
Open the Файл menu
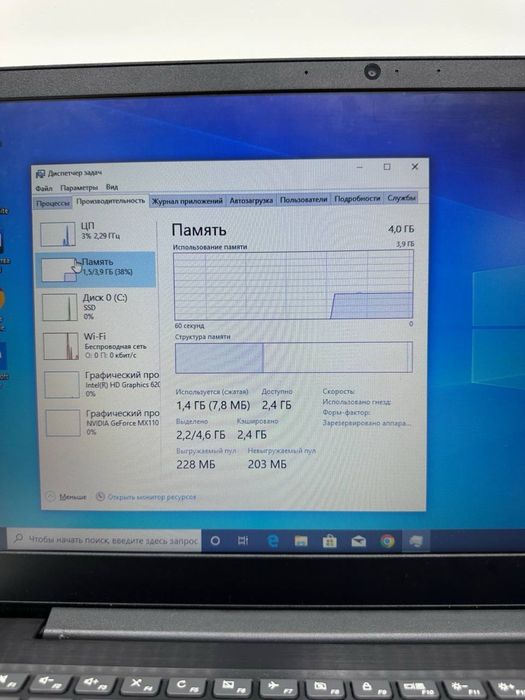[x=44, y=188]
